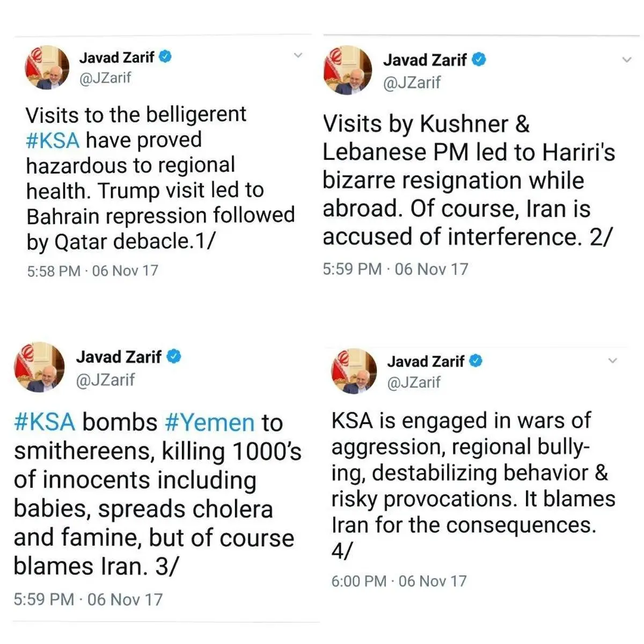Open the chevron menu on tweet 1/
The width and height of the screenshot is (644, 644).
(x=298, y=55)
